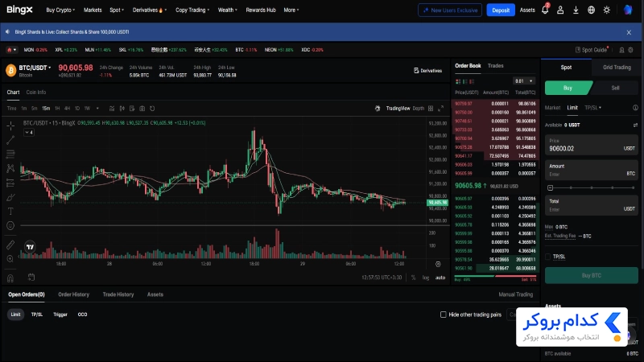Viewport: 644px width, 362px height.
Task: Select the zoom in tool
Action: pyautogui.click(x=10, y=259)
